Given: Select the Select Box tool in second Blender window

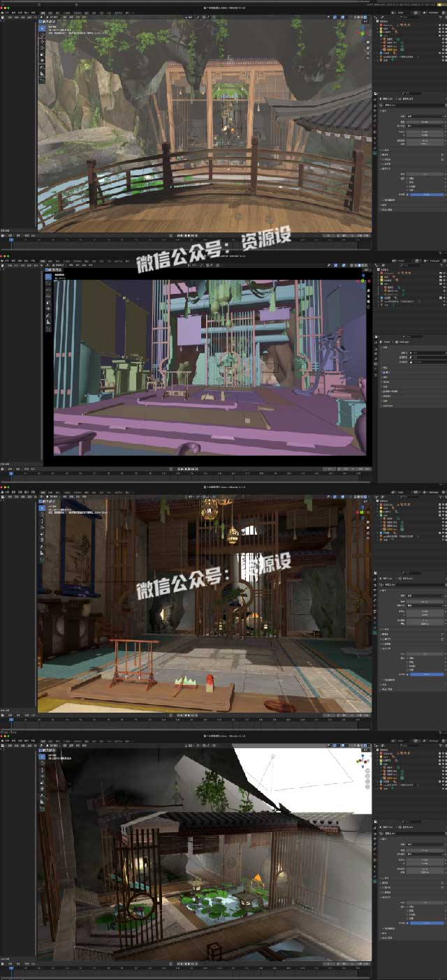Looking at the screenshot, I should point(48,276).
